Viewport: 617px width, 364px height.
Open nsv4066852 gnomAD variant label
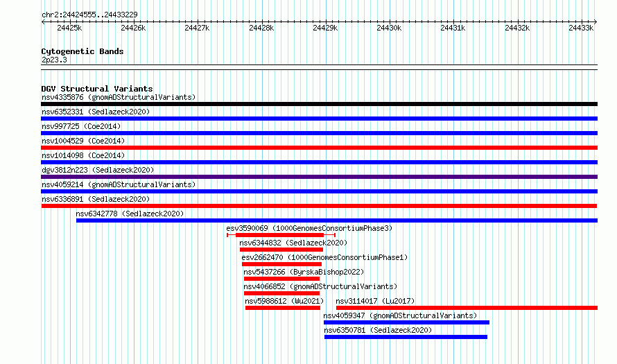tap(320, 286)
